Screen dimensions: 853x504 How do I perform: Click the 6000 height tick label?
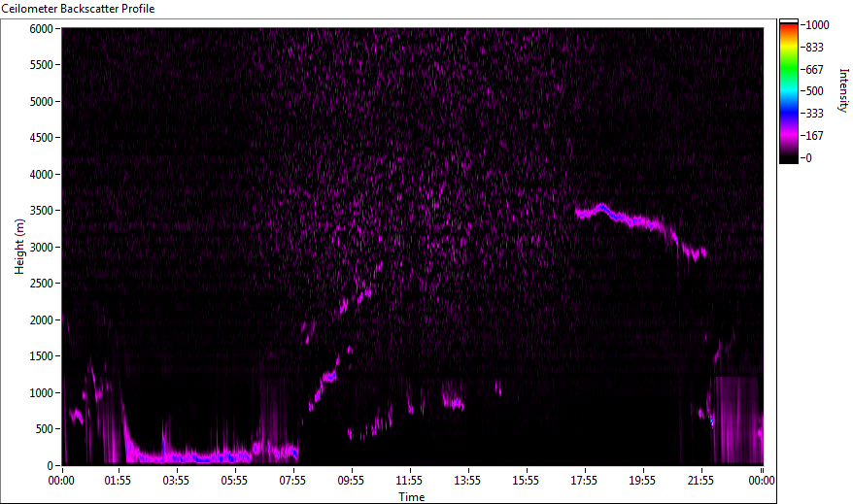[41, 29]
